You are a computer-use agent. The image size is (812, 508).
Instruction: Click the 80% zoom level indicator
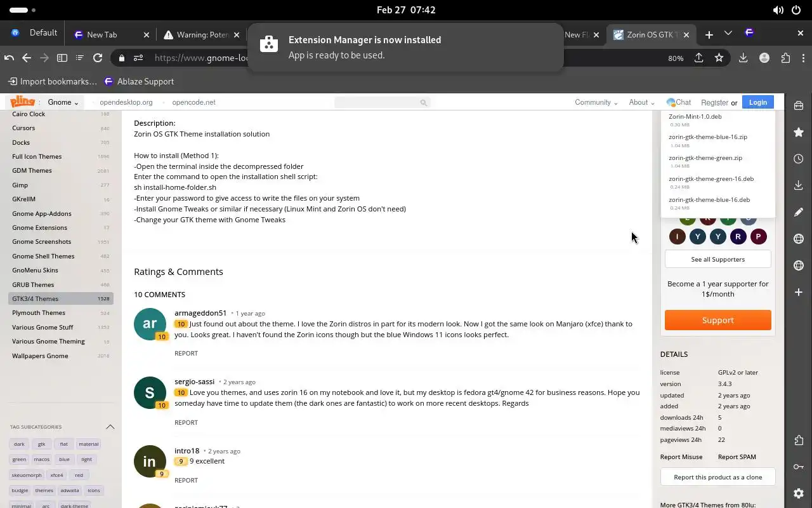point(676,58)
